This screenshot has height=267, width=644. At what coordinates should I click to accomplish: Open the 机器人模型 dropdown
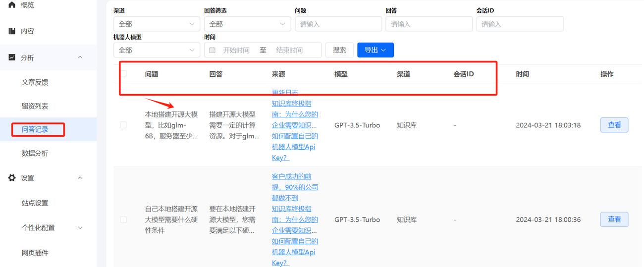[157, 50]
